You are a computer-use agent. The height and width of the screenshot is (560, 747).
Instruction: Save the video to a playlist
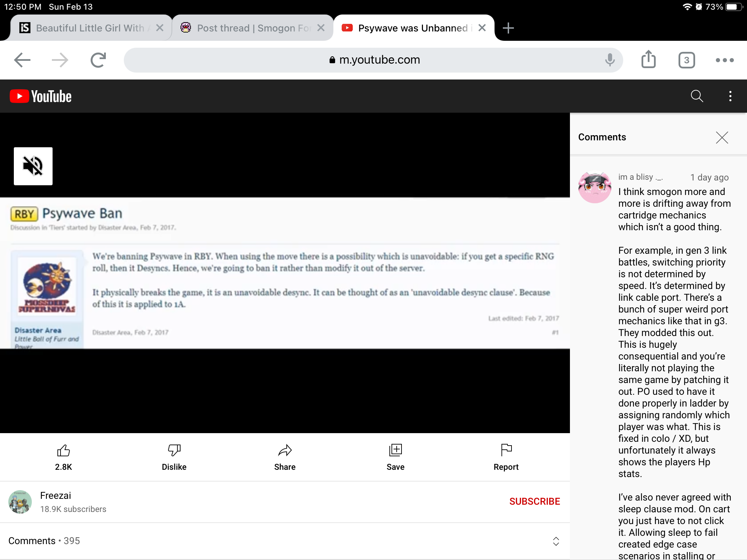(x=395, y=457)
